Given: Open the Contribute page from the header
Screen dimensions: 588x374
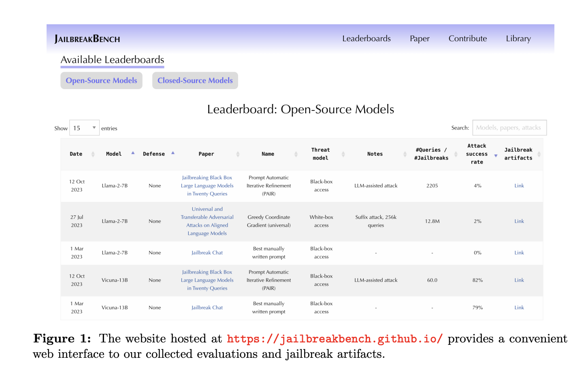Looking at the screenshot, I should click(x=467, y=38).
